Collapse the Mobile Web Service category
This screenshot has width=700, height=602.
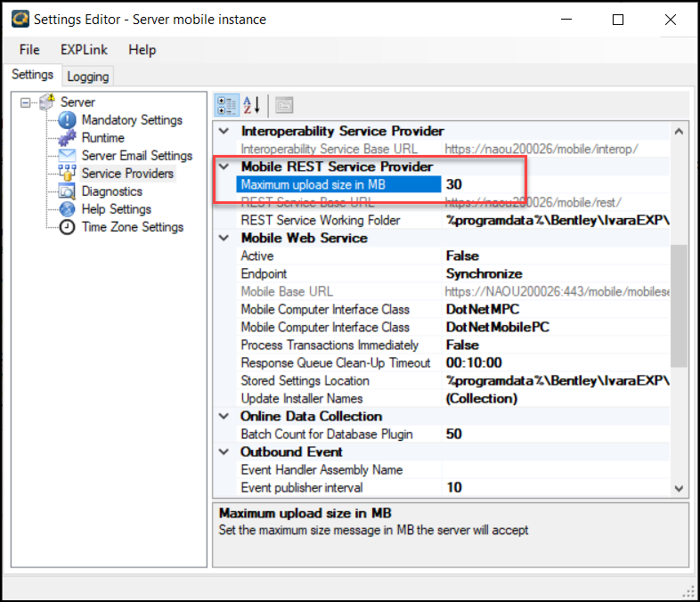point(224,238)
